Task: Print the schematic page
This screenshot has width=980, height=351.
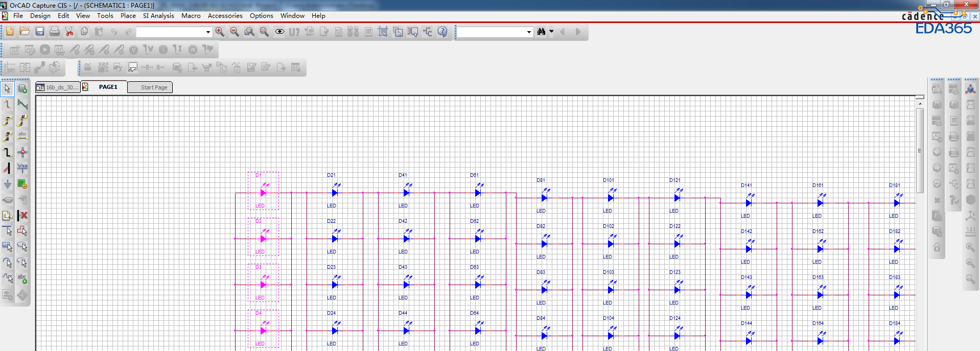Action: pyautogui.click(x=54, y=32)
